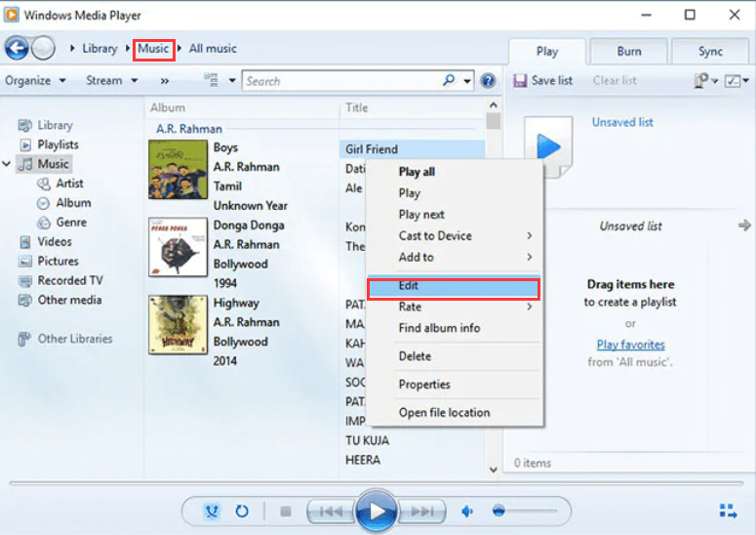Click the Play favorites link
Viewport: 756px width, 535px height.
(630, 345)
